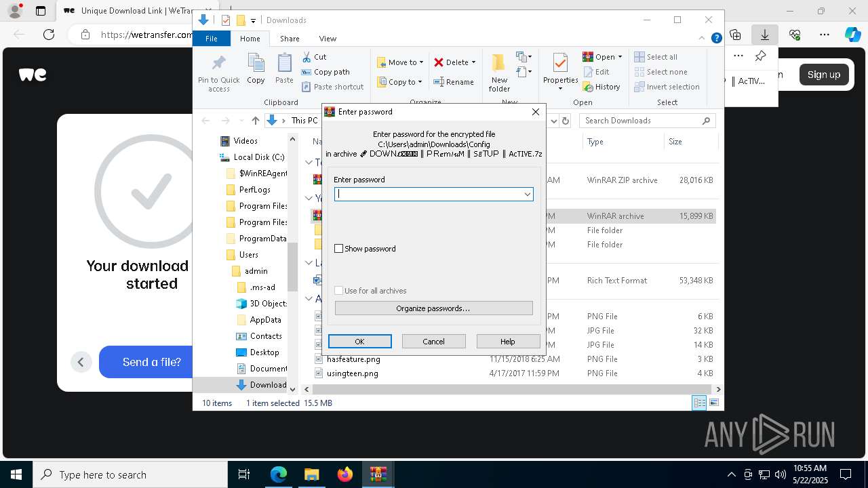Click WeTransfer Sign up button
Viewport: 868px width, 488px height.
pyautogui.click(x=823, y=75)
